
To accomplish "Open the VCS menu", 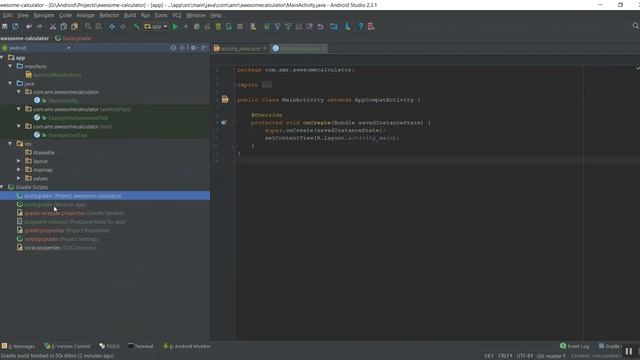I will coord(176,15).
